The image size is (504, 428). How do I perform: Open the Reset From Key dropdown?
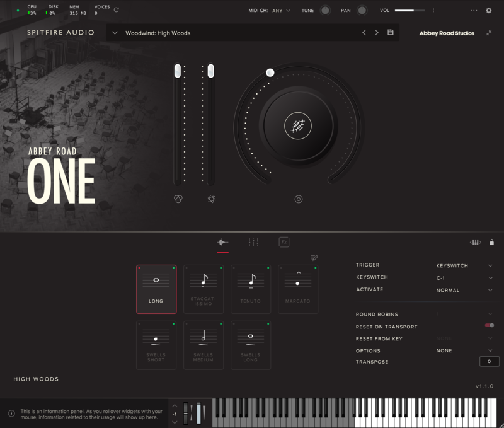tap(464, 338)
